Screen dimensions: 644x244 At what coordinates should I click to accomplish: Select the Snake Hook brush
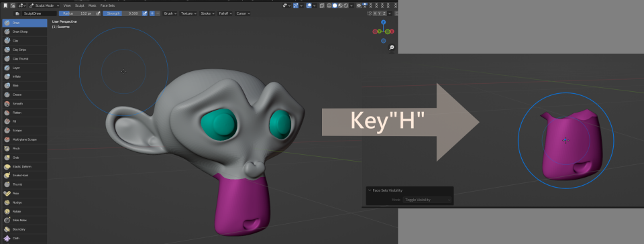pos(24,176)
